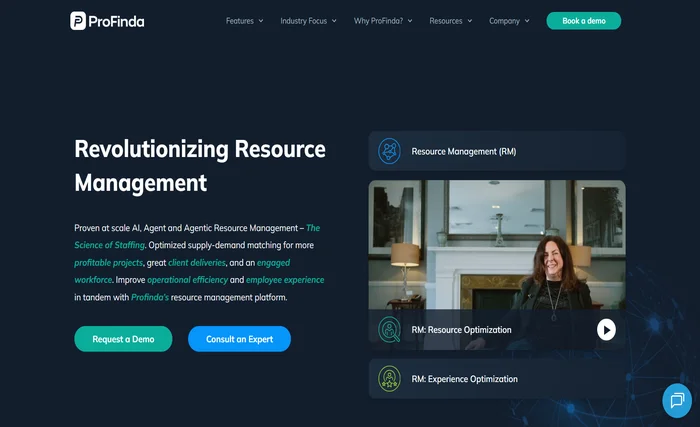Screen dimensions: 700x427
Task: Click the profitable projects text
Action: [108, 263]
